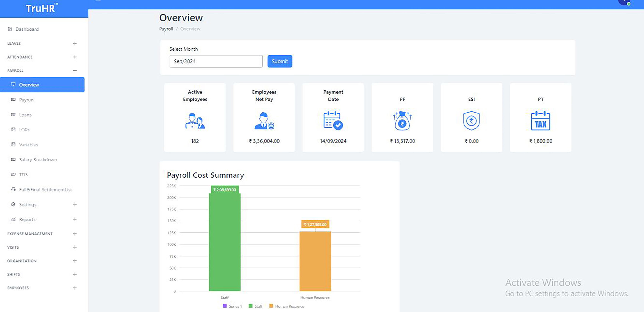Expand the ORGANIZATION section
This screenshot has height=312, width=644.
[75, 261]
